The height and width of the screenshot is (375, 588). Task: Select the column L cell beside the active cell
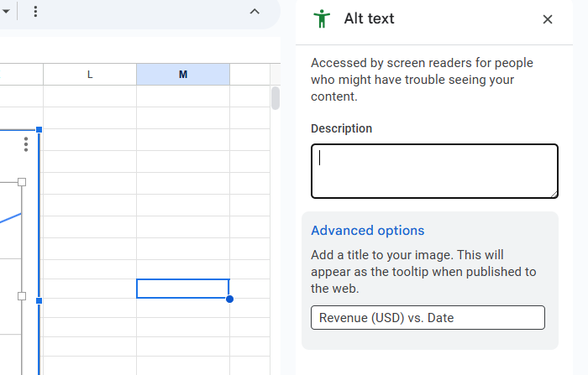tap(90, 289)
